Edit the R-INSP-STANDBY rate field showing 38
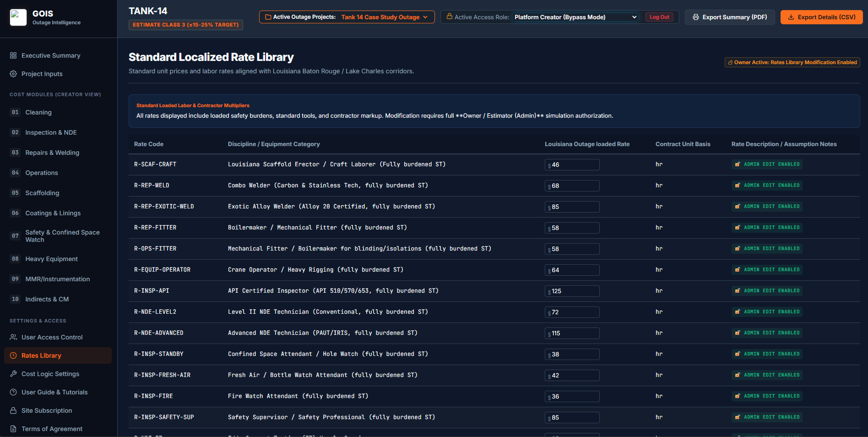868x437 pixels. point(572,354)
